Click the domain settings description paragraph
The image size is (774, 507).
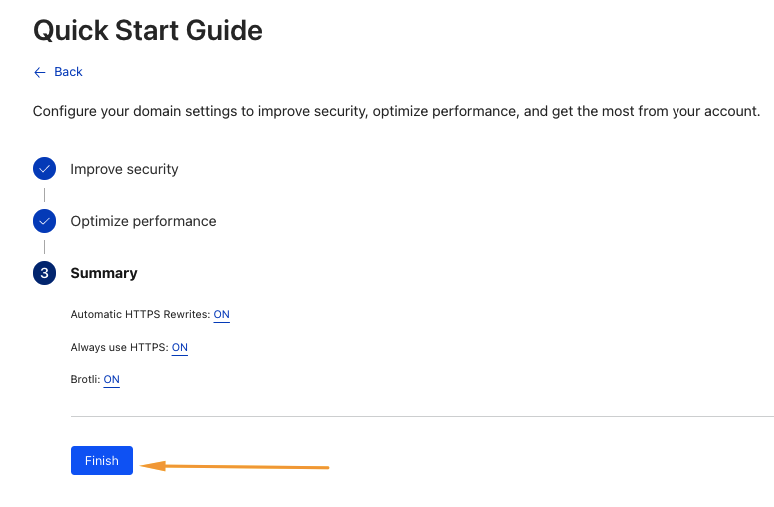pos(396,111)
